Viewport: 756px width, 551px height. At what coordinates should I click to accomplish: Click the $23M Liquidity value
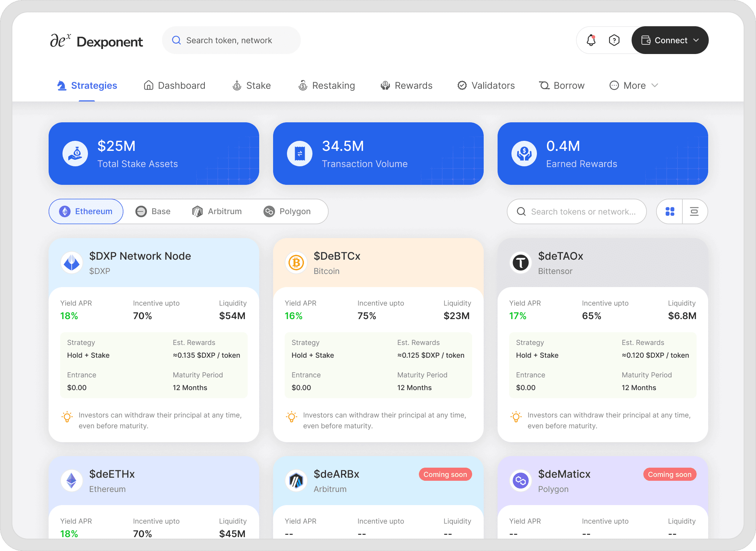point(457,316)
